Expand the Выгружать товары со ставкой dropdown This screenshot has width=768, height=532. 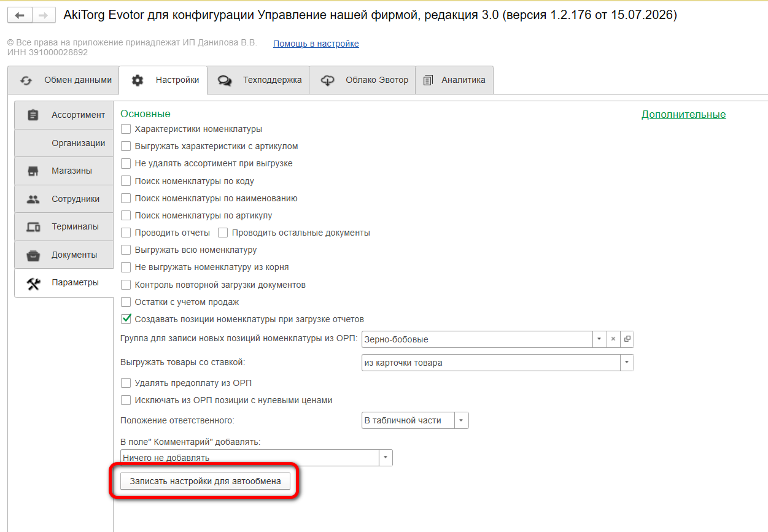coord(626,363)
